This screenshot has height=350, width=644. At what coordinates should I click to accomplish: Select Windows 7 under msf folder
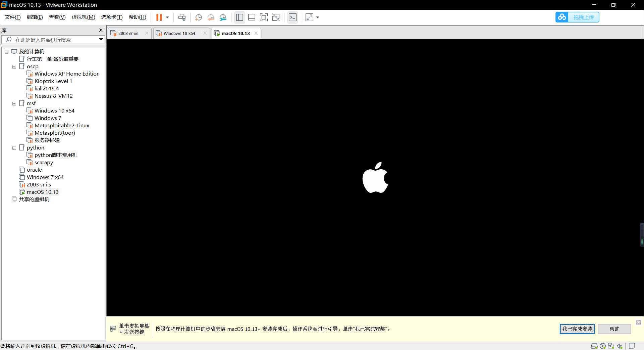point(48,118)
